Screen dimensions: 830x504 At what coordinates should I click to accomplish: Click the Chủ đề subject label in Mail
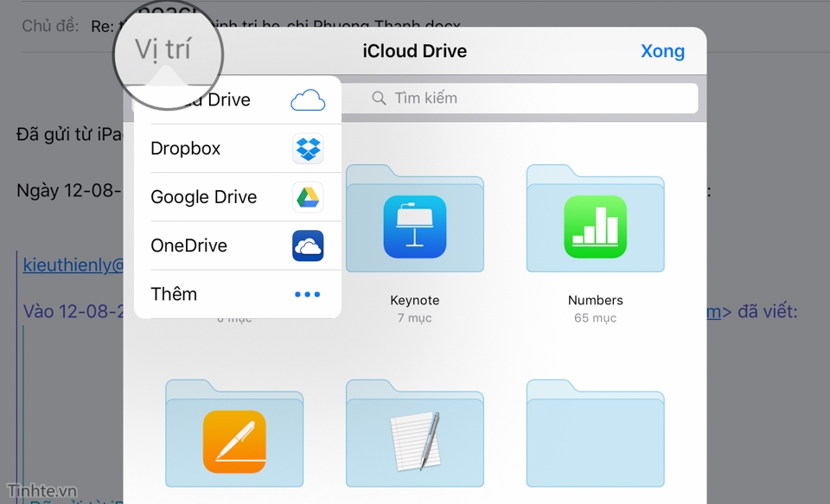click(50, 25)
